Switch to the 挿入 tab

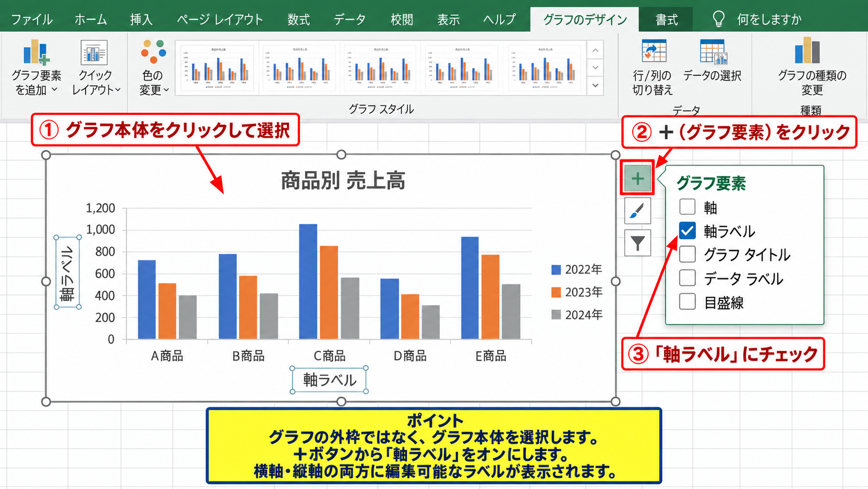click(x=141, y=20)
